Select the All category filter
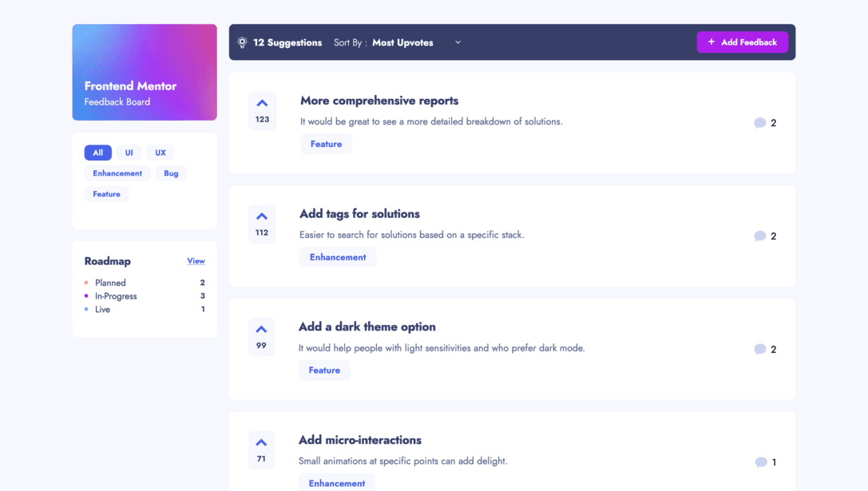This screenshot has height=491, width=868. point(97,152)
